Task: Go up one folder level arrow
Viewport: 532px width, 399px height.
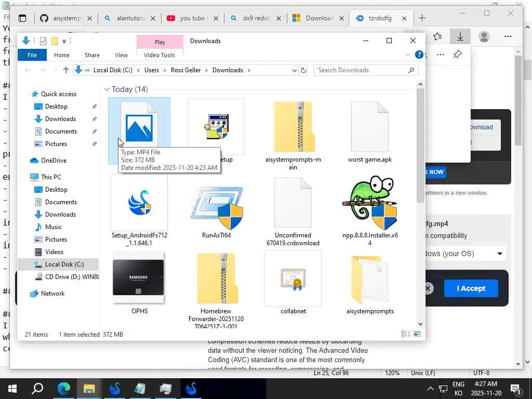Action: point(66,70)
